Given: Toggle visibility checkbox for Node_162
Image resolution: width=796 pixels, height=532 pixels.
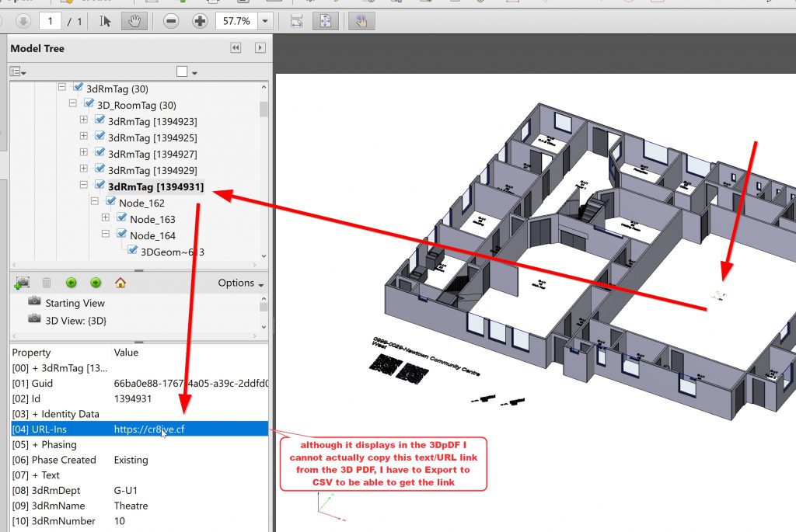Looking at the screenshot, I should click(x=110, y=203).
